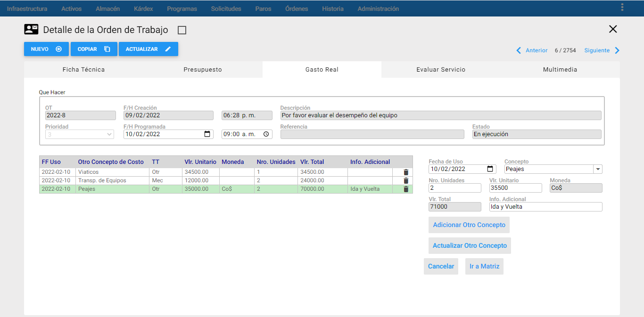Open the Kárdex menu

[143, 8]
